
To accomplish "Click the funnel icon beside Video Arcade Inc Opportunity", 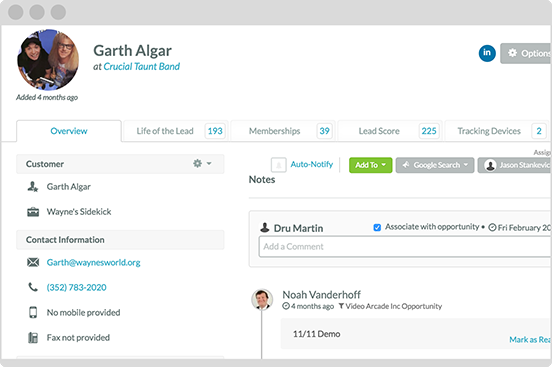I will point(341,306).
